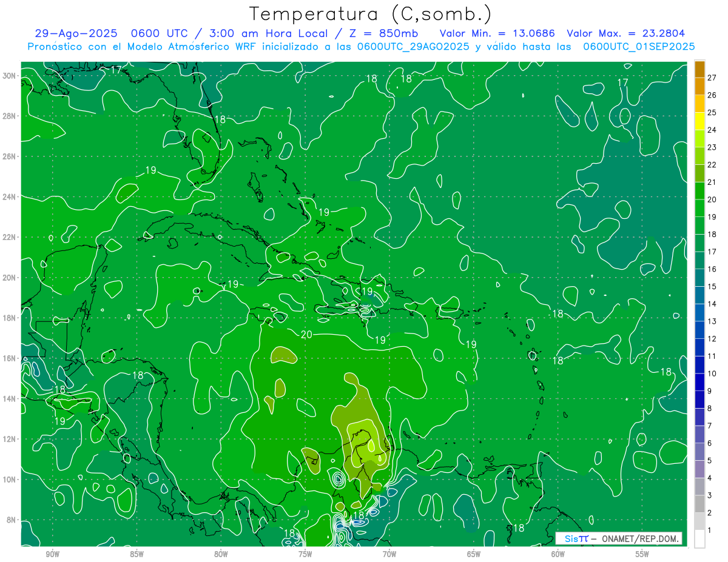
Task: Click the legend value 20
Action: tap(712, 199)
